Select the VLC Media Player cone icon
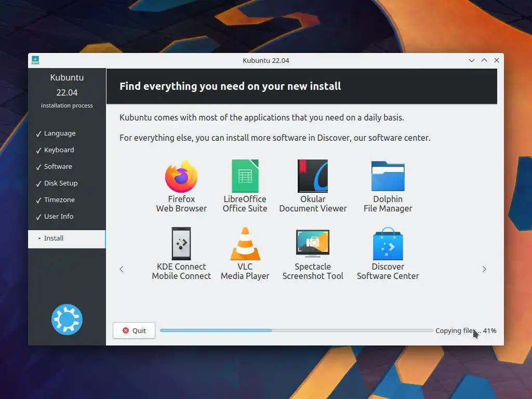This screenshot has height=399, width=532. click(x=245, y=244)
